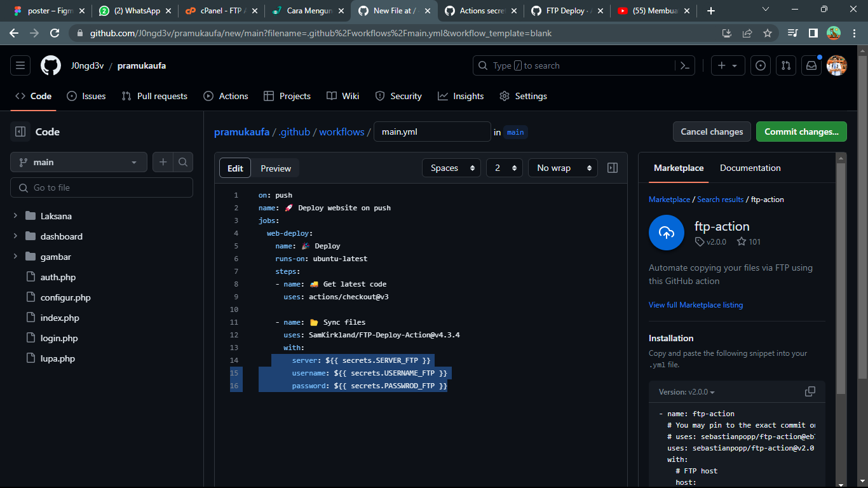The width and height of the screenshot is (868, 488).
Task: Open the Security tab
Action: (398, 96)
